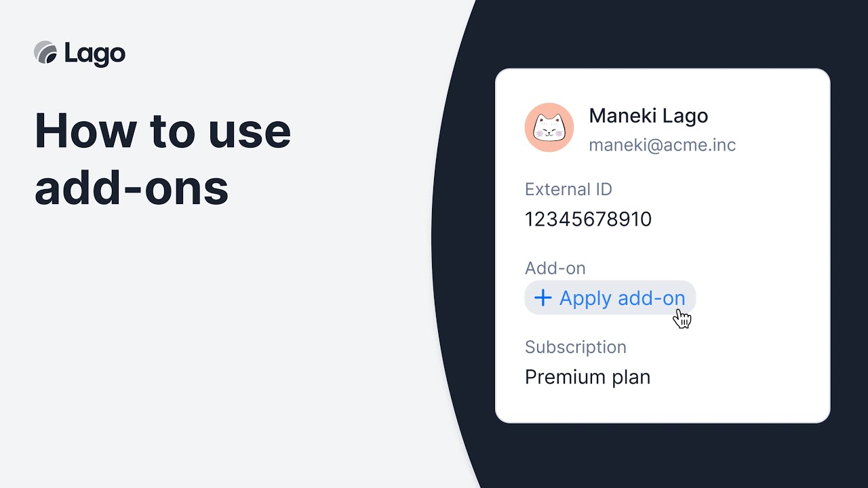Open the maneki@acme.inc email address
This screenshot has width=868, height=488.
click(x=662, y=145)
